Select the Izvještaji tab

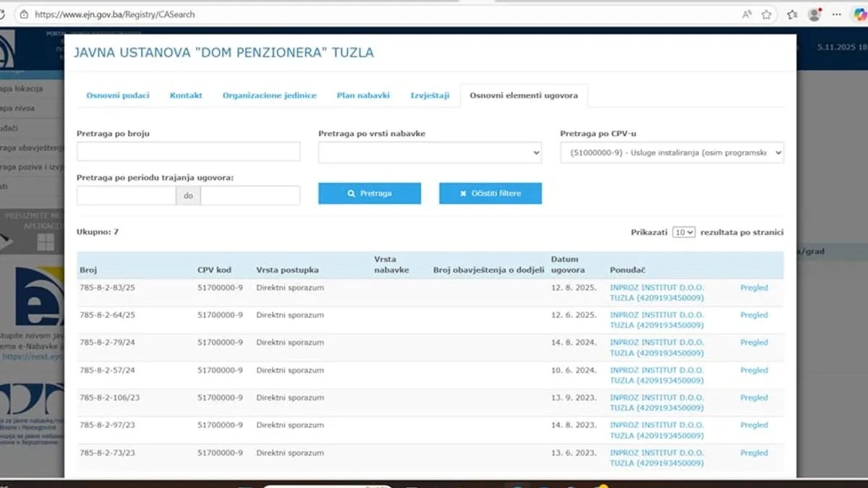coord(430,95)
